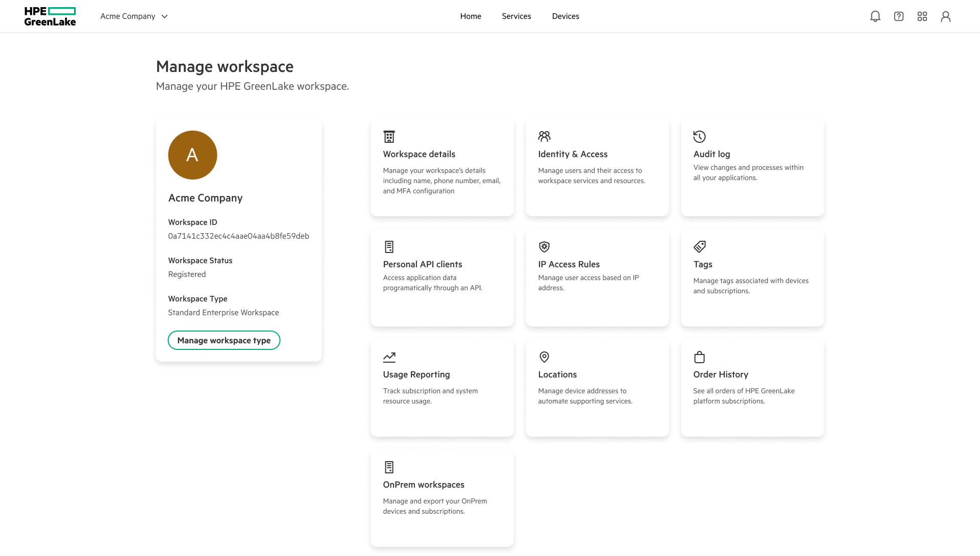This screenshot has width=980, height=556.
Task: Expand the Acme Company workspace dropdown
Action: [134, 16]
